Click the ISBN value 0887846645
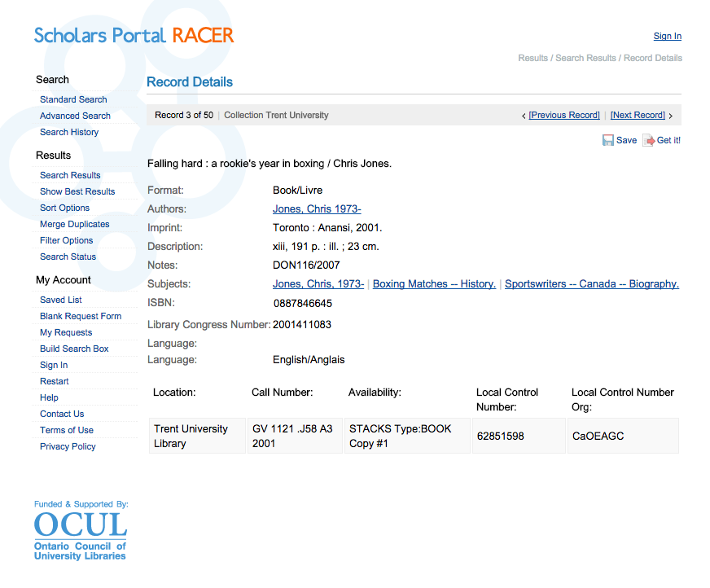The width and height of the screenshot is (710, 588). click(x=302, y=304)
